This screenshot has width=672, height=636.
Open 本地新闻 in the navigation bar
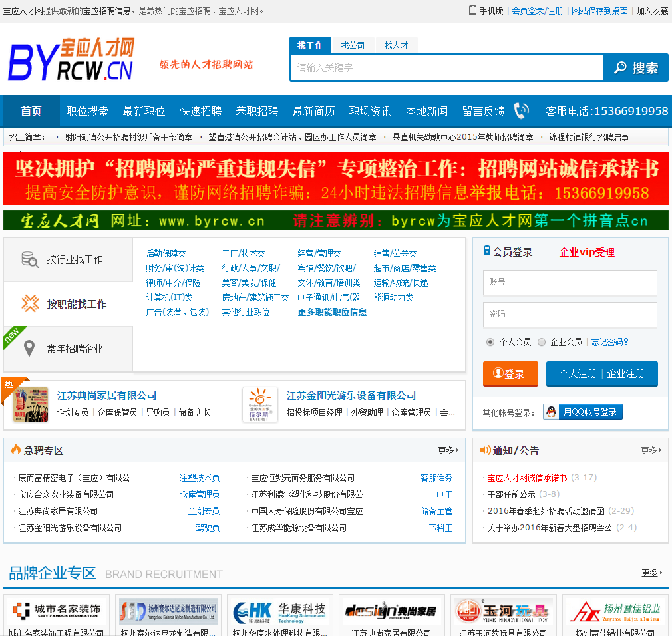(427, 111)
